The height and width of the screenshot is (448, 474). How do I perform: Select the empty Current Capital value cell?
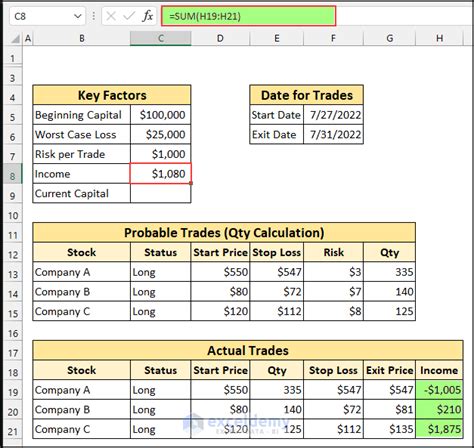click(x=161, y=193)
